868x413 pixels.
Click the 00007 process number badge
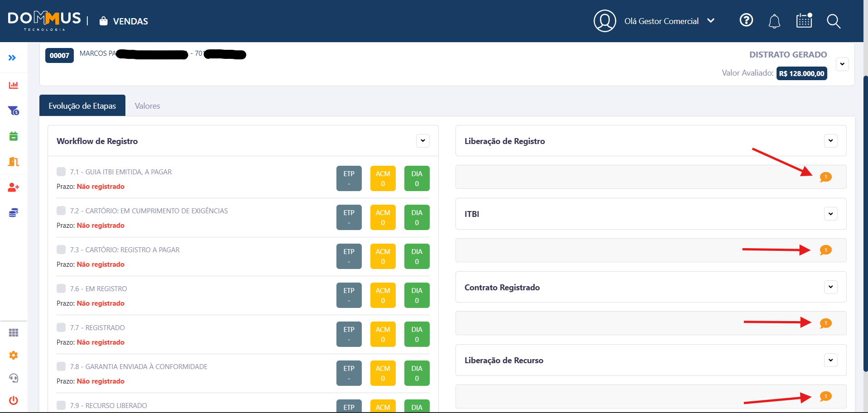point(59,56)
